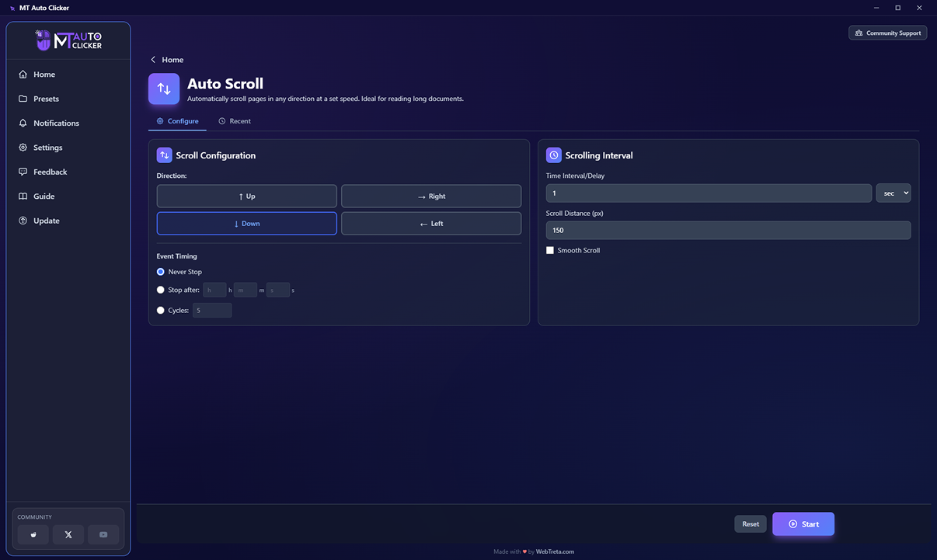The width and height of the screenshot is (937, 560).
Task: Choose the Up scroll direction
Action: pyautogui.click(x=247, y=196)
